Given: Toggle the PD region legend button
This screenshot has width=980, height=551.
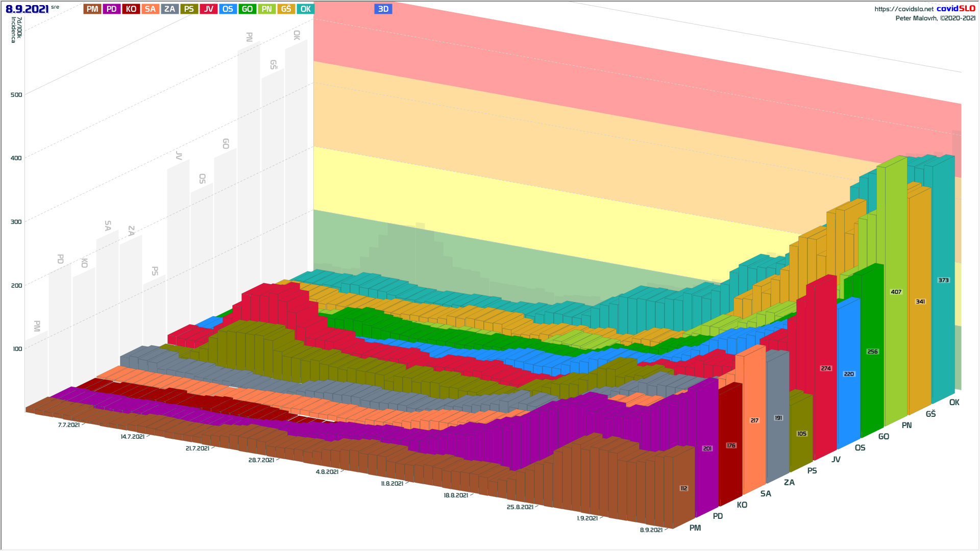Looking at the screenshot, I should tap(112, 9).
